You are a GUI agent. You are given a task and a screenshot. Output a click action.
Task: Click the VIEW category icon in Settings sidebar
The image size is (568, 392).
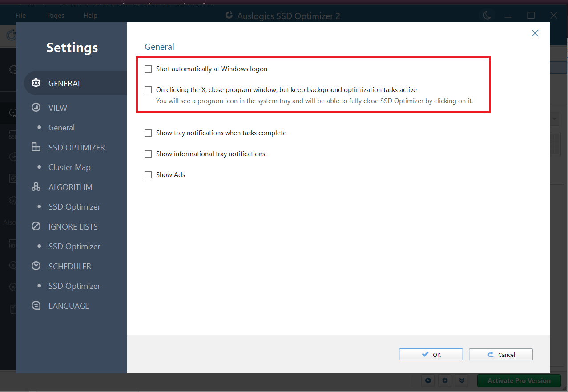coord(36,107)
